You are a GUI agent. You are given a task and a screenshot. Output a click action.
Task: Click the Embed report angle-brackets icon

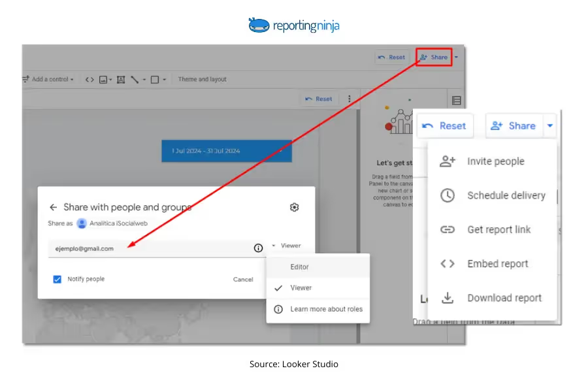448,264
